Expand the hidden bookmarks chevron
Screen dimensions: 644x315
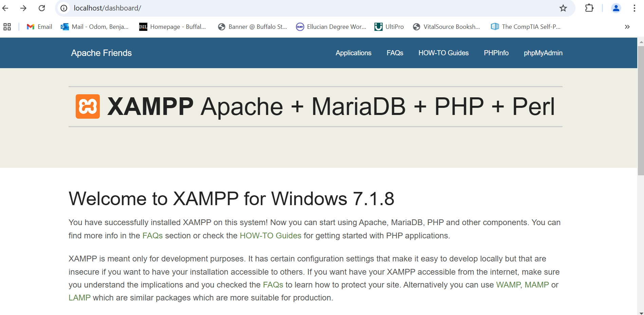click(x=627, y=27)
